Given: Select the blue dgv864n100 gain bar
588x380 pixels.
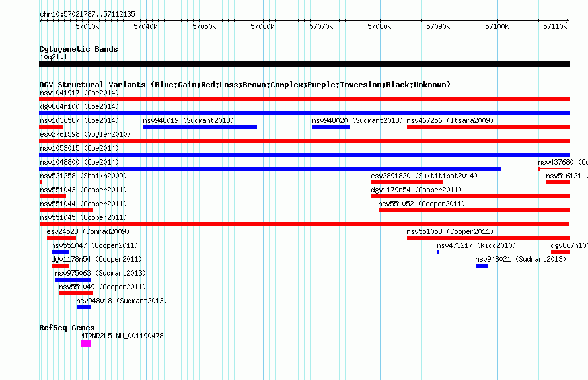Looking at the screenshot, I should [x=304, y=113].
